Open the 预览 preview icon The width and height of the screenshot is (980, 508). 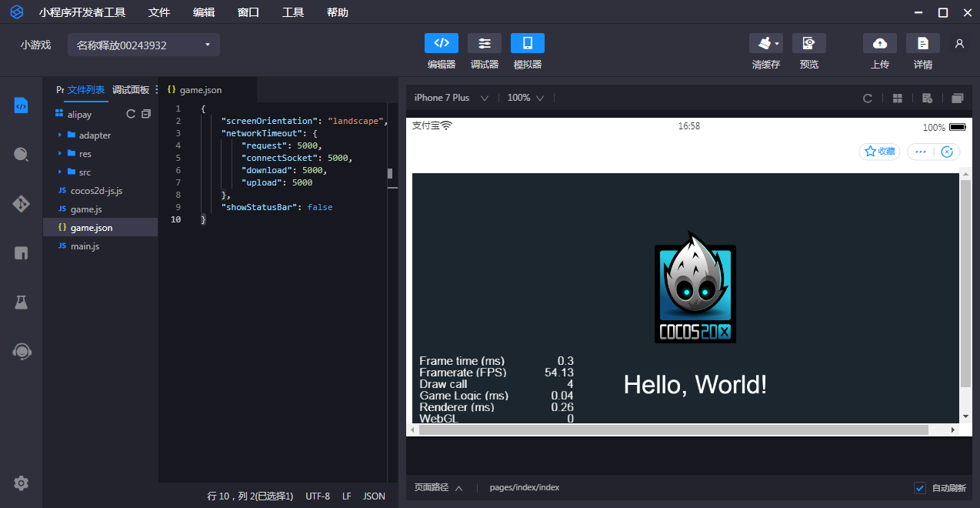pyautogui.click(x=809, y=43)
